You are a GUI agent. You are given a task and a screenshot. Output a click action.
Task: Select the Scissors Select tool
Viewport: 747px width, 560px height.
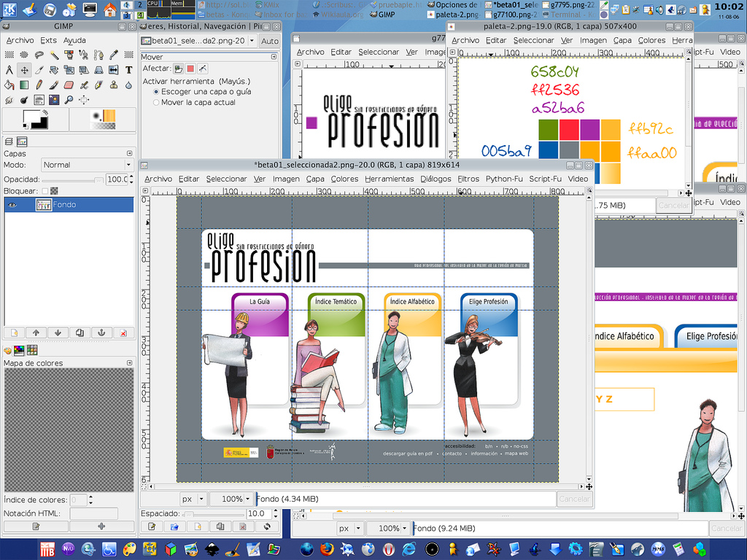(84, 55)
